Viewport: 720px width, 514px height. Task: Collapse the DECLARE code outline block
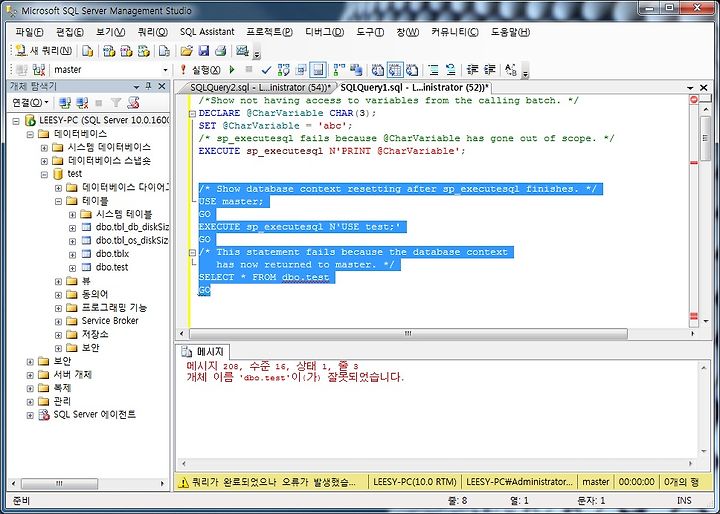click(x=192, y=113)
